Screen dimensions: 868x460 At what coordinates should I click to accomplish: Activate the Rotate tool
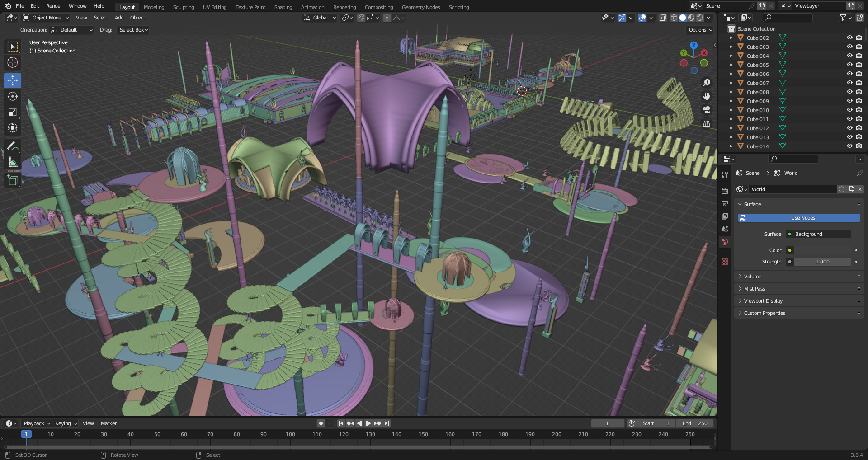13,97
